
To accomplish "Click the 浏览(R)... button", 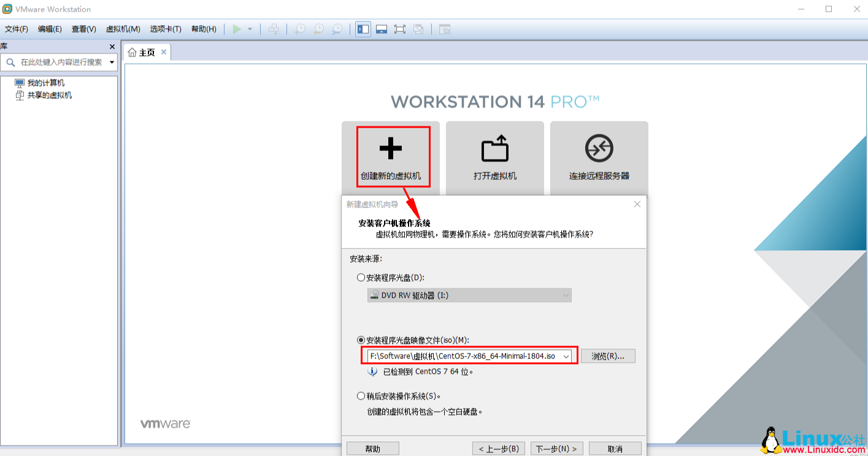I will click(608, 356).
